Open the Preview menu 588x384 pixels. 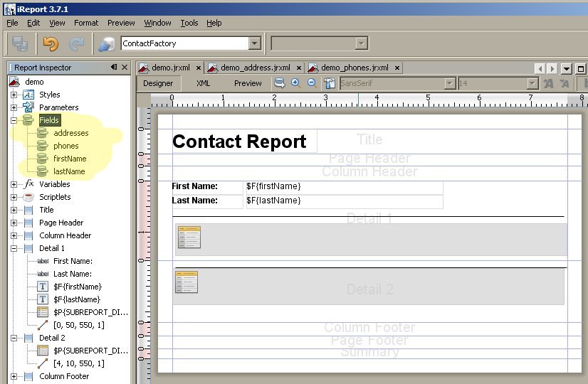point(121,23)
